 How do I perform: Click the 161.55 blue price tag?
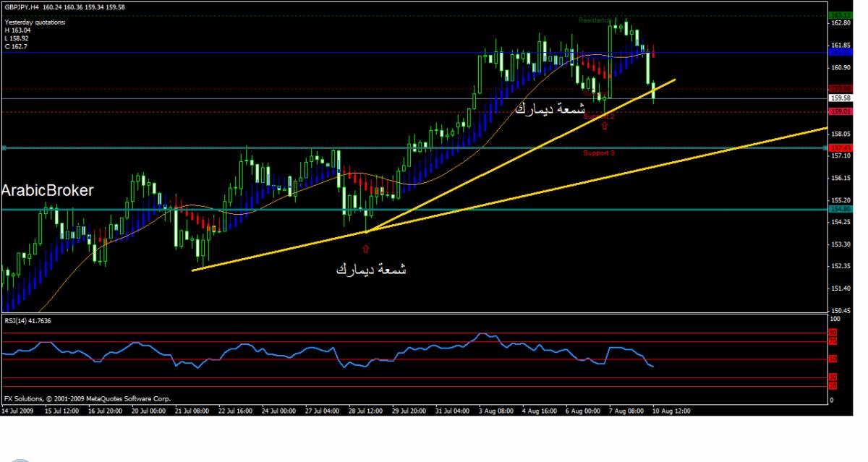[x=840, y=53]
